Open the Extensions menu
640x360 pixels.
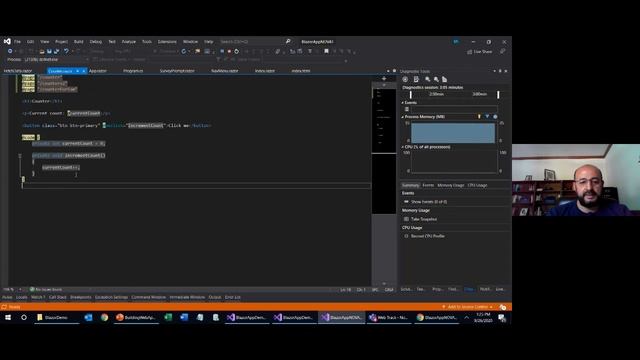click(167, 42)
